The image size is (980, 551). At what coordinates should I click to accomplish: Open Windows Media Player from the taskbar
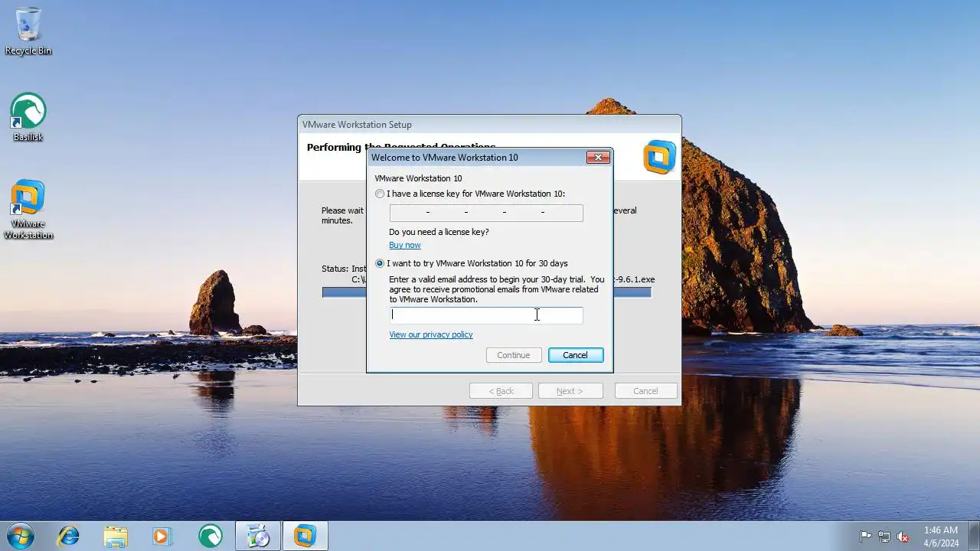(x=162, y=536)
